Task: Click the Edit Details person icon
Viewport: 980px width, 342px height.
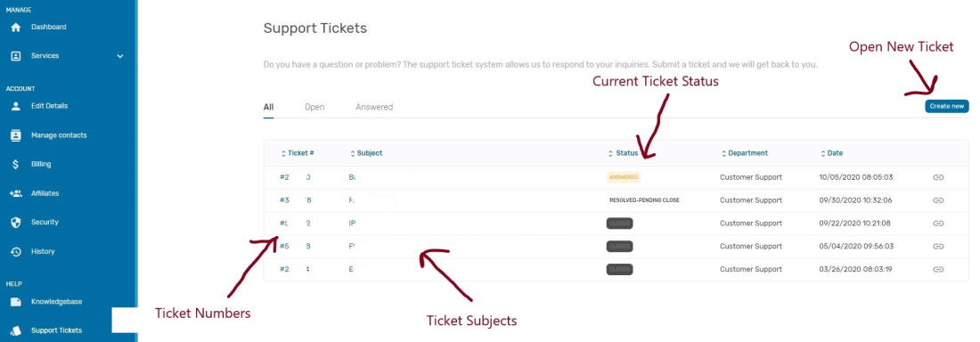Action: (x=16, y=106)
